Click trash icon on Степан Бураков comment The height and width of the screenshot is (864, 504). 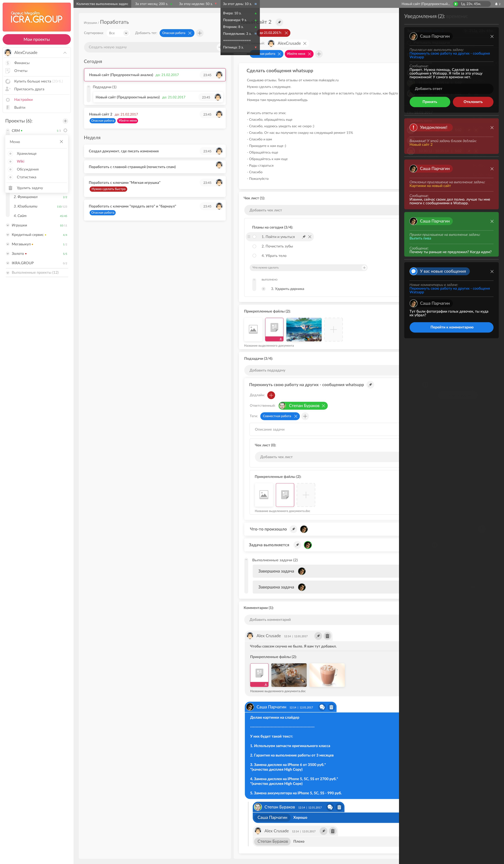click(x=339, y=807)
